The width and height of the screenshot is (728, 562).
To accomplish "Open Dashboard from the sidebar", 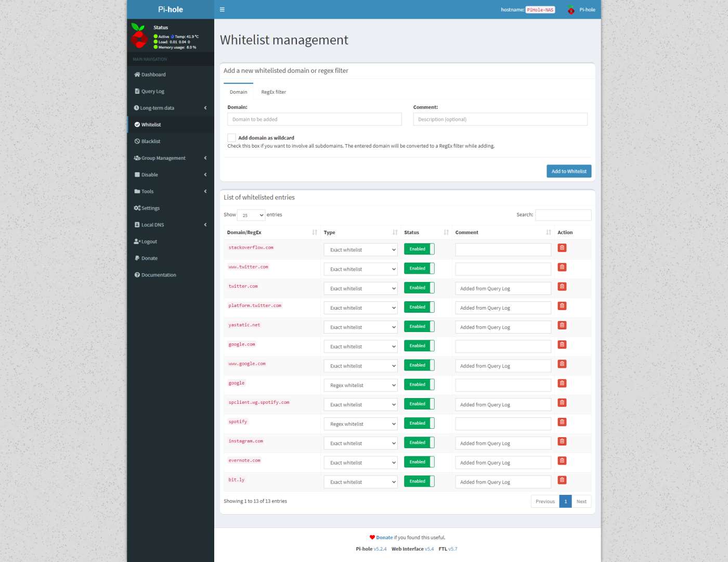I will pos(171,74).
